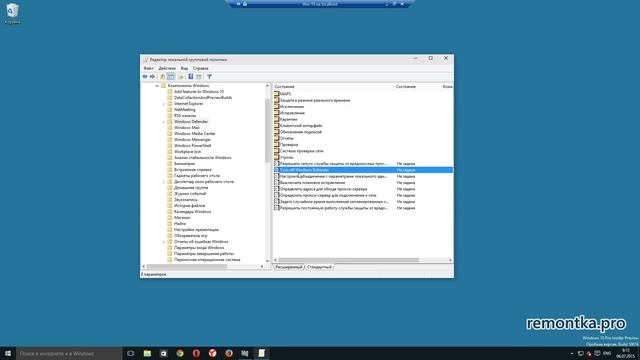Image resolution: width=640 pixels, height=360 pixels.
Task: Select Add features to Windows 10 folder
Action: coord(199,92)
